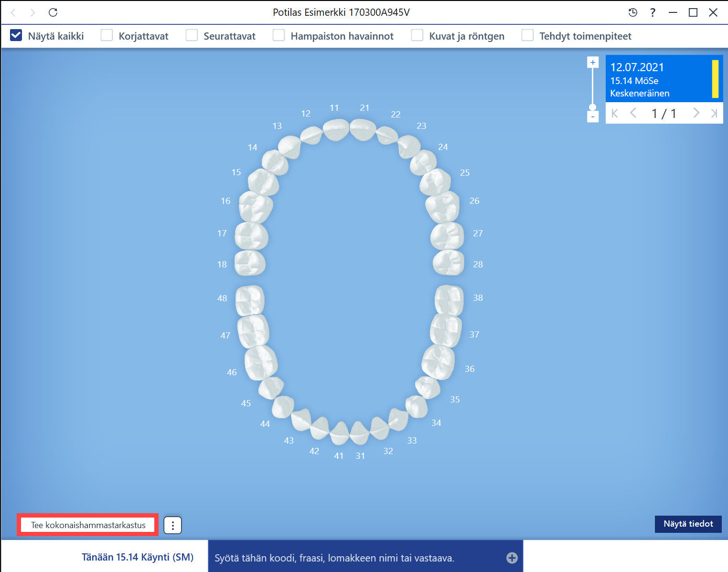The width and height of the screenshot is (728, 572).
Task: Go to previous record chevron
Action: click(x=633, y=113)
